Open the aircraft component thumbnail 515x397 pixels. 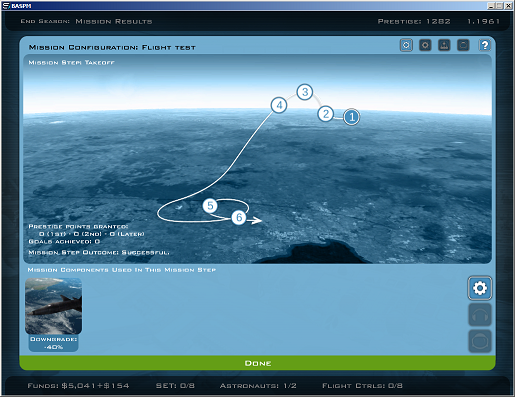click(x=53, y=306)
